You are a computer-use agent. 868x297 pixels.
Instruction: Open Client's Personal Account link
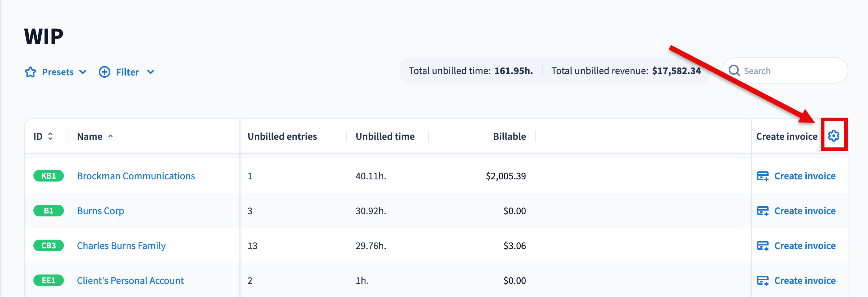130,281
